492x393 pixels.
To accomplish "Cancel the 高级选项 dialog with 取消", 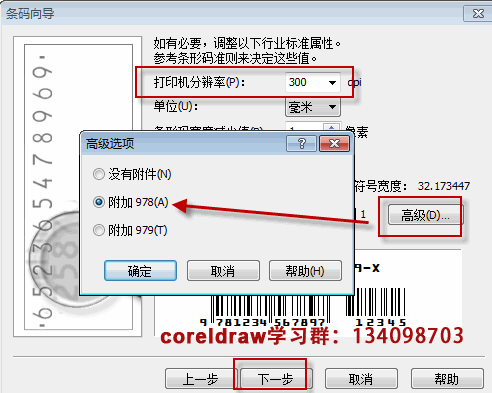I will point(223,271).
